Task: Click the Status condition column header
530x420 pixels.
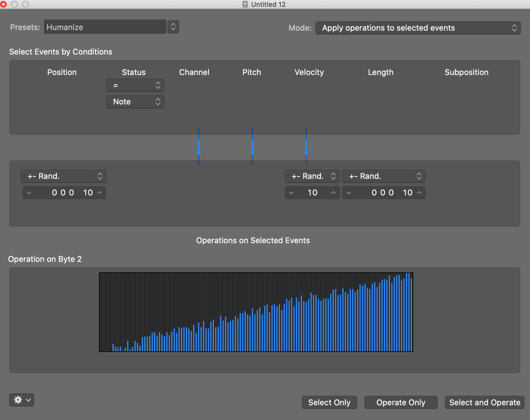Action: click(134, 72)
